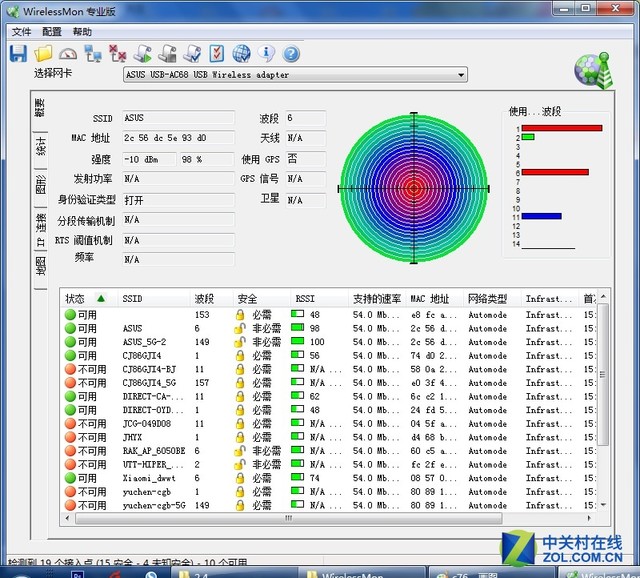Click center of the circular signal radar
Image resolution: width=640 pixels, height=578 pixels.
(x=414, y=189)
